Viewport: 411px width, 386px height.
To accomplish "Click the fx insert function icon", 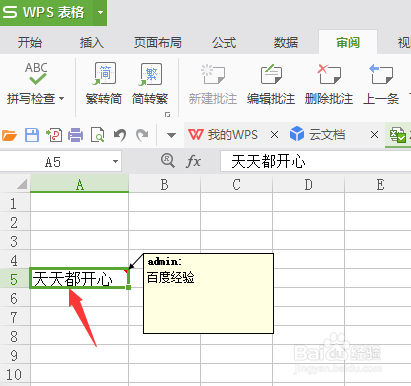I will point(193,162).
